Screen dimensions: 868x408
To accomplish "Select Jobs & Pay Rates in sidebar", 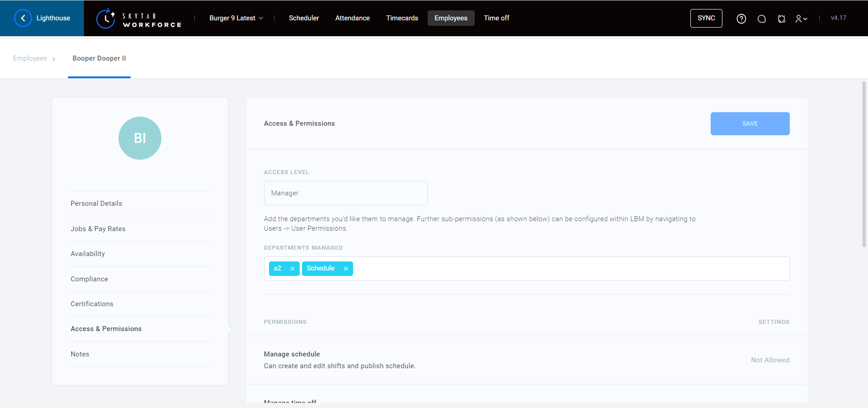I will pyautogui.click(x=98, y=229).
